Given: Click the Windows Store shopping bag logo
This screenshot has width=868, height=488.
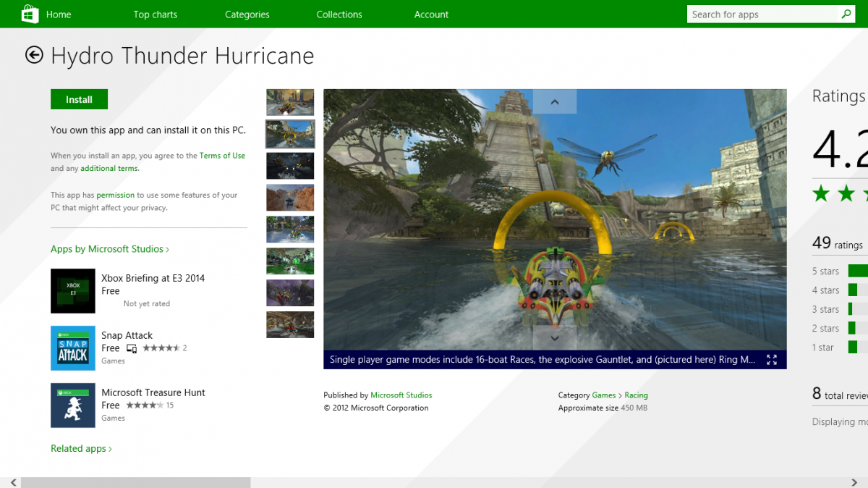Looking at the screenshot, I should click(x=30, y=14).
